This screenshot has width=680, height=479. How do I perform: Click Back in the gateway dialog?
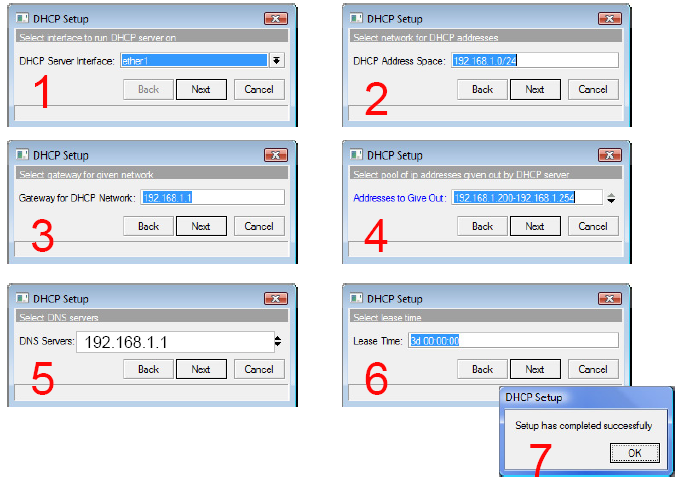(x=148, y=226)
